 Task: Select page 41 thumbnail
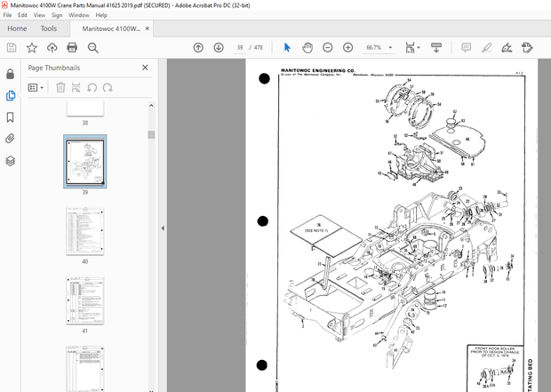pyautogui.click(x=85, y=300)
